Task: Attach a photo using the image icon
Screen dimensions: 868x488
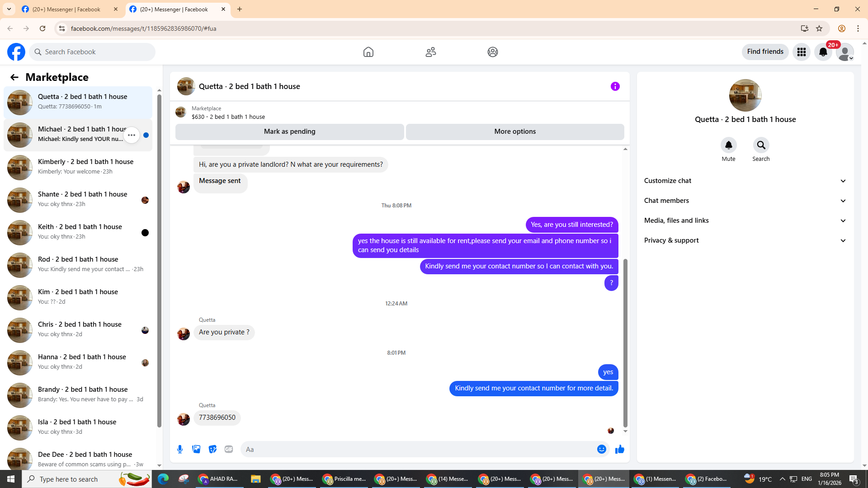Action: 196,449
